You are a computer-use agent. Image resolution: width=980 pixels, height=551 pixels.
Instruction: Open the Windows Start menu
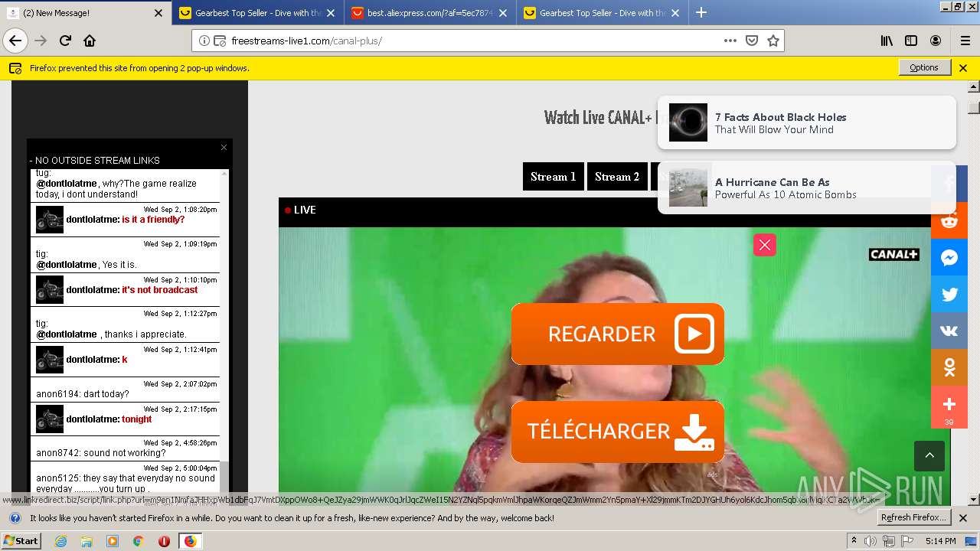[x=21, y=540]
